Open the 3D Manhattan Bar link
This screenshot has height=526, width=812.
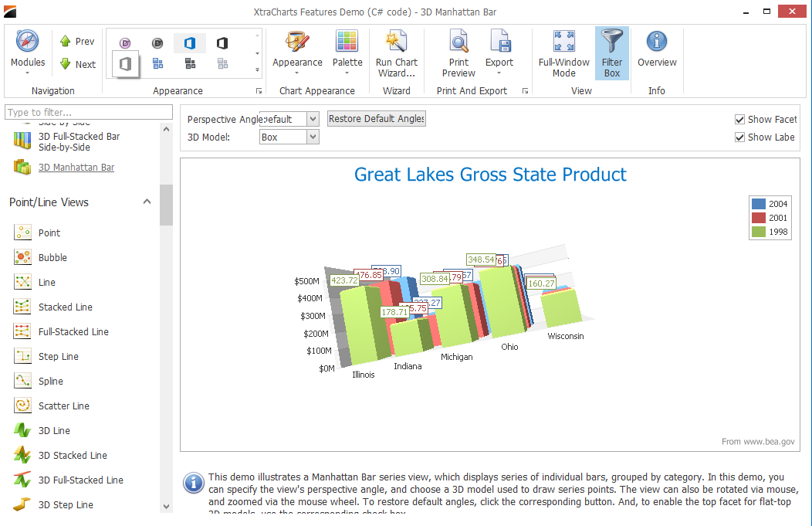76,168
